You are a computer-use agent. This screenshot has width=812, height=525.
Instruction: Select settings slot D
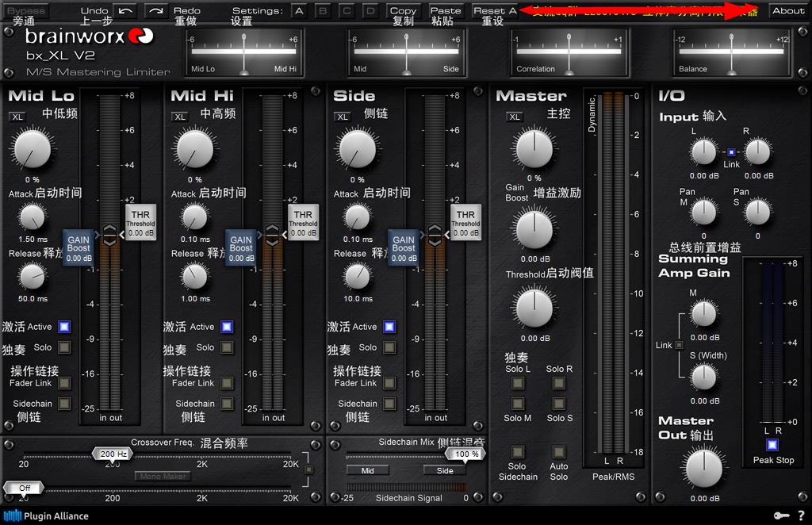coord(370,11)
